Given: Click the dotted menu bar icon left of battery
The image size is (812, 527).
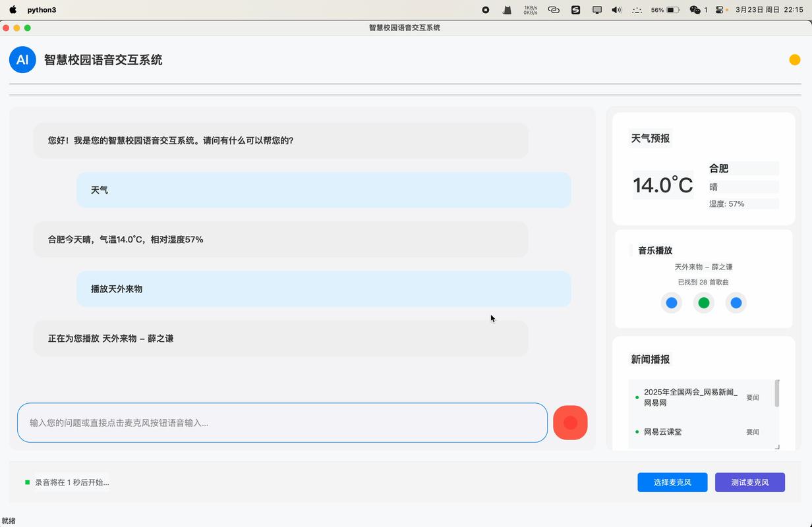Looking at the screenshot, I should [637, 10].
